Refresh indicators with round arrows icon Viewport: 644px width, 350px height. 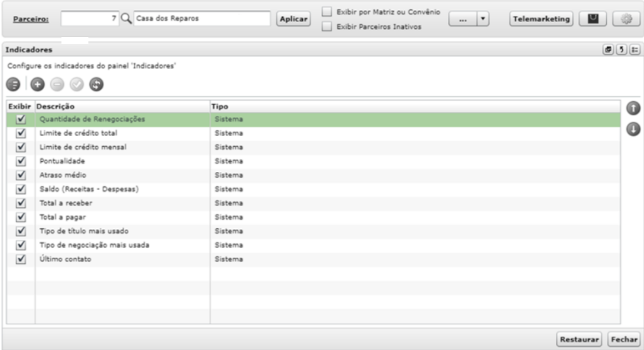tap(97, 85)
